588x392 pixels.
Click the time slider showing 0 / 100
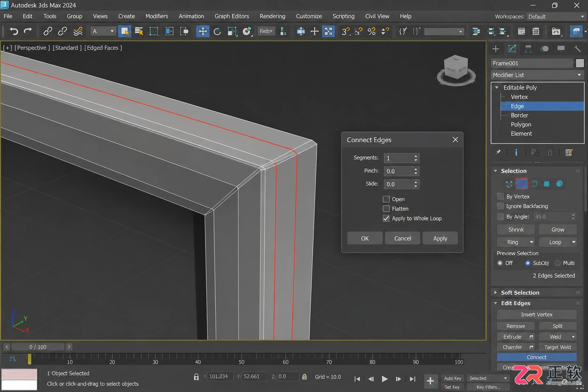(38, 347)
